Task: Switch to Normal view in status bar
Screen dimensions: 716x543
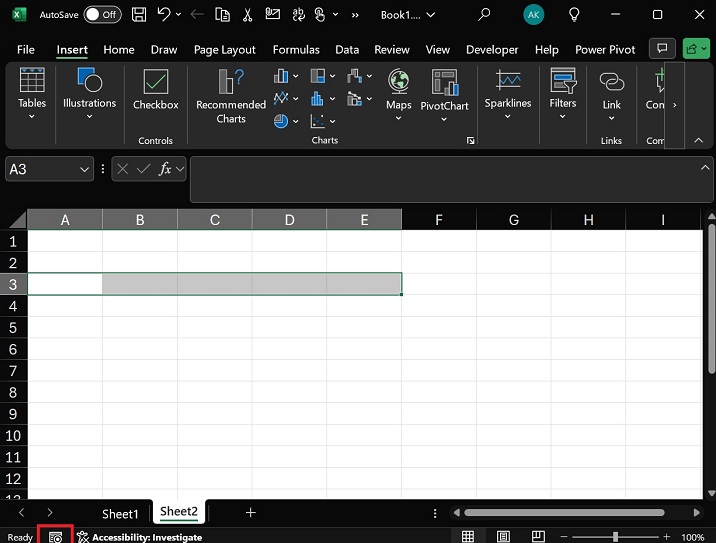Action: pyautogui.click(x=467, y=537)
